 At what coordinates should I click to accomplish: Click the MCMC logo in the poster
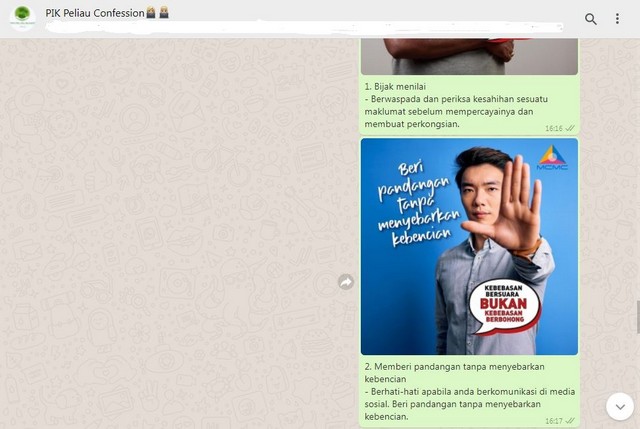(x=551, y=160)
